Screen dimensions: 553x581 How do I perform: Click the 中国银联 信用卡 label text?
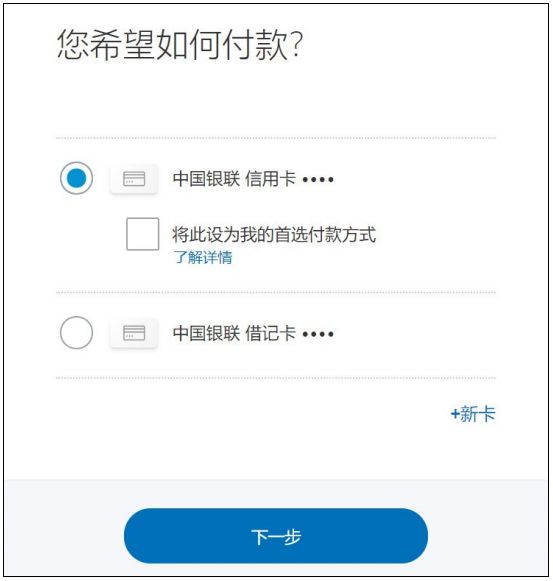[234, 179]
